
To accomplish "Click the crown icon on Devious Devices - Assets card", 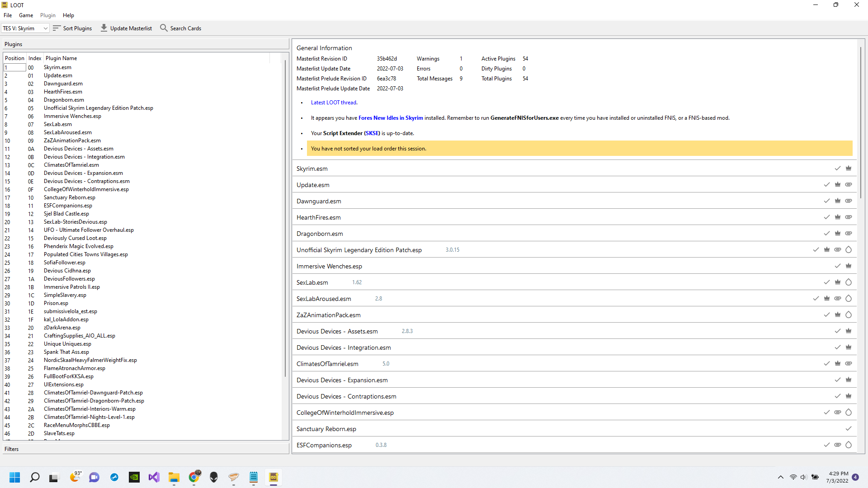I will 849,331.
